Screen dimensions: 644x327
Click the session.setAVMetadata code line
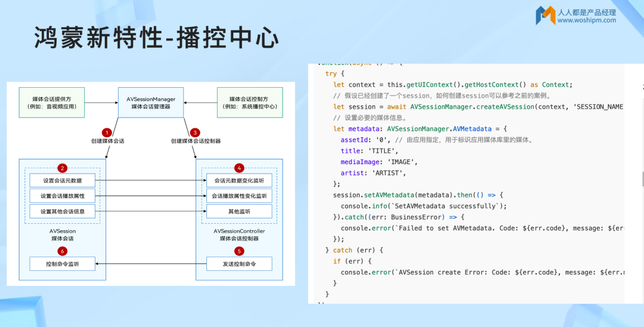(418, 195)
